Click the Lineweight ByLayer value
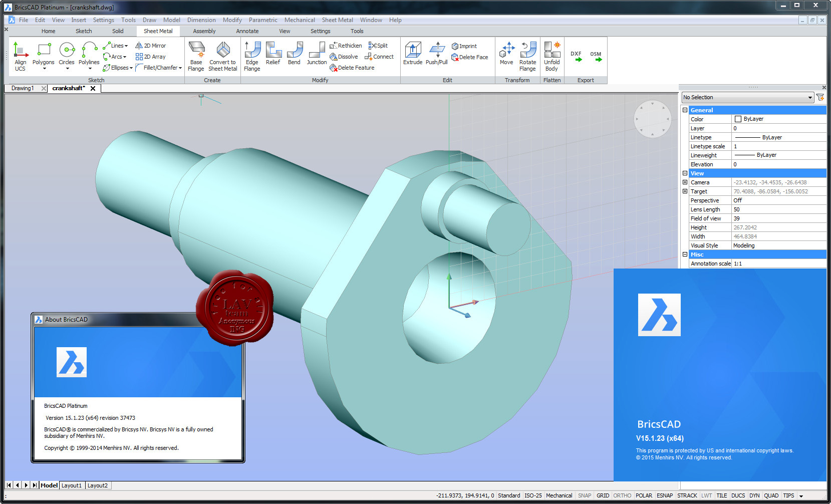This screenshot has height=504, width=831. [x=778, y=155]
